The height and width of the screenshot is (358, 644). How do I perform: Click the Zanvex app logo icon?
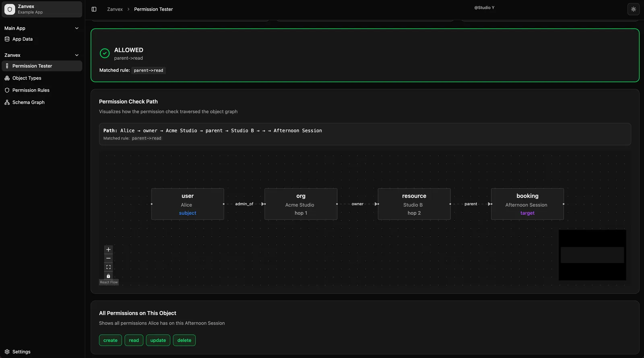coord(10,9)
